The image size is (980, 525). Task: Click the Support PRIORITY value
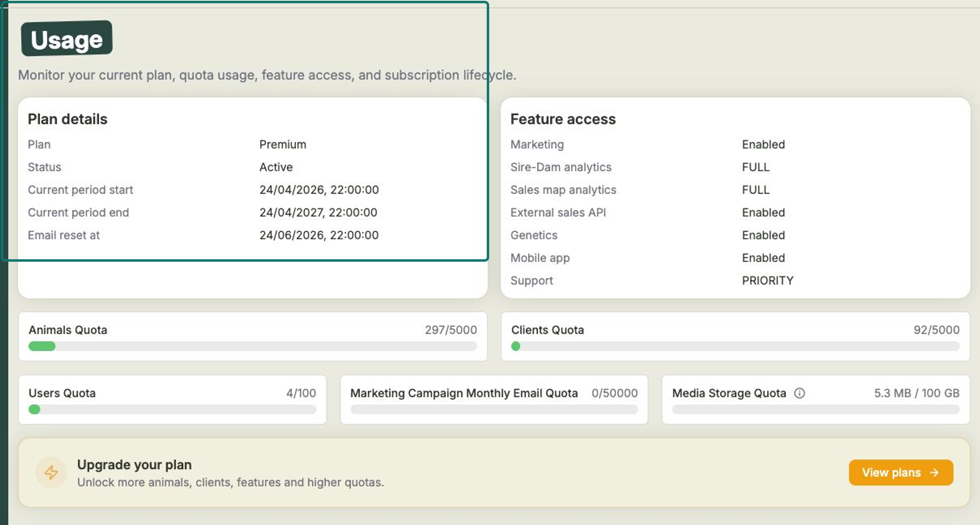[x=768, y=281]
